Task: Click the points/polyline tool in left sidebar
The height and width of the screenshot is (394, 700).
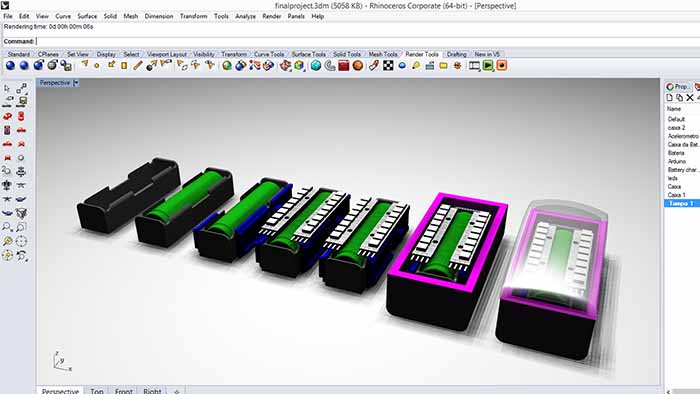Action: tap(21, 88)
